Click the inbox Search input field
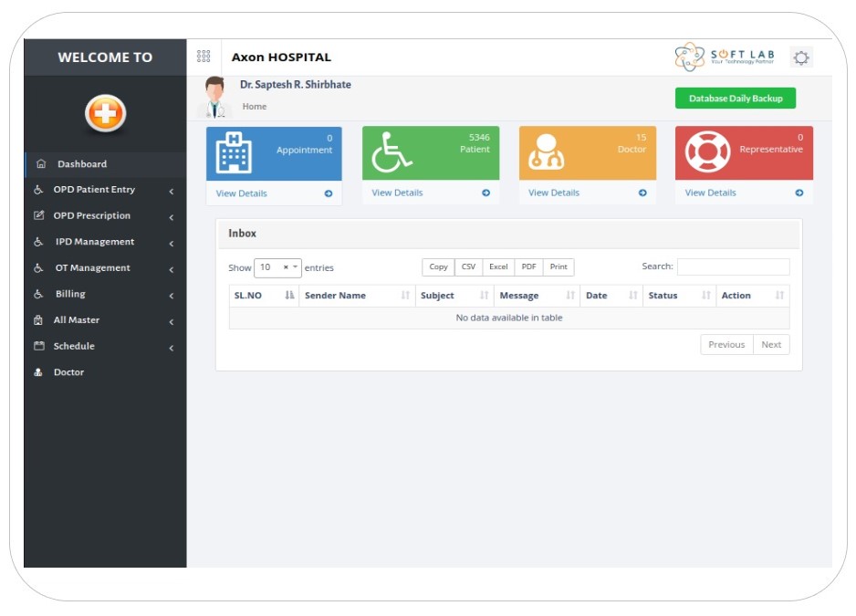 tap(733, 267)
